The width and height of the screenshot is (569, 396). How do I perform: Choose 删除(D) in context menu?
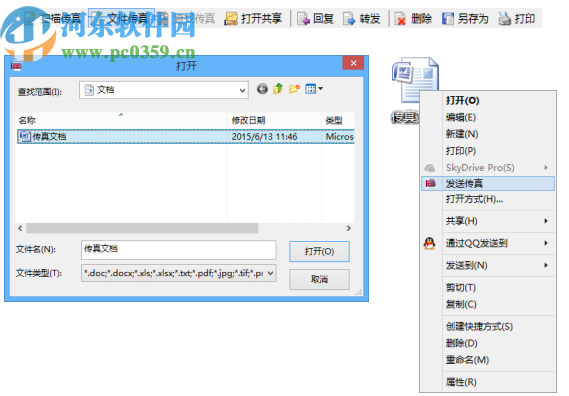pos(461,343)
